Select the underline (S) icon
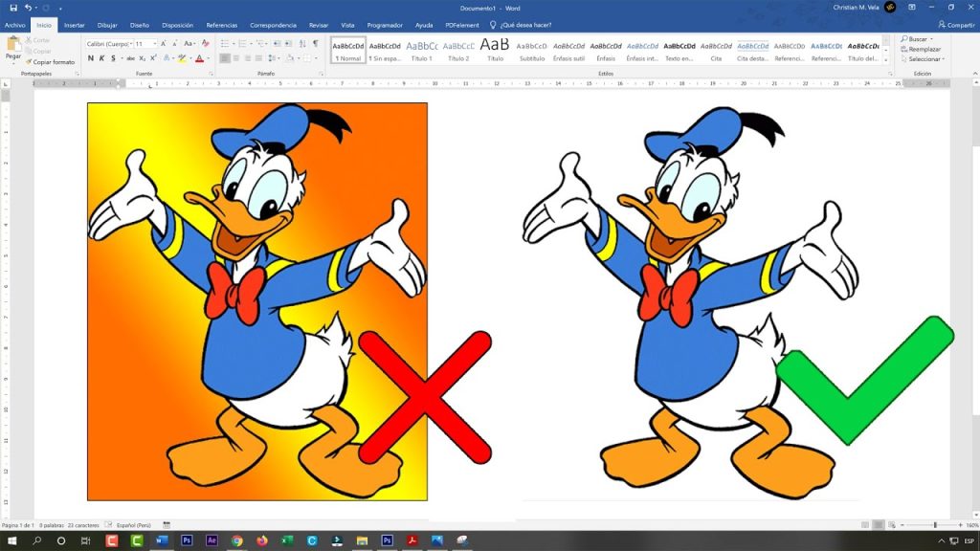 pos(113,58)
